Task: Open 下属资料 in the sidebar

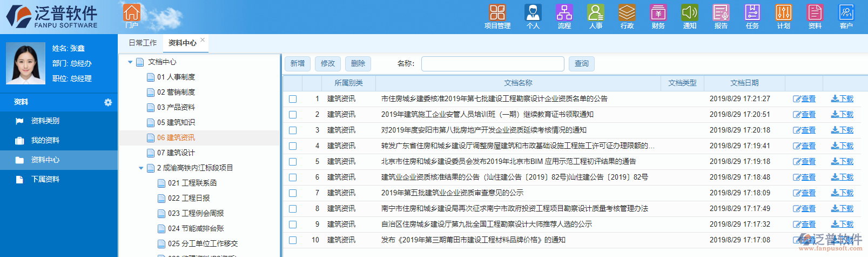Action: point(59,179)
